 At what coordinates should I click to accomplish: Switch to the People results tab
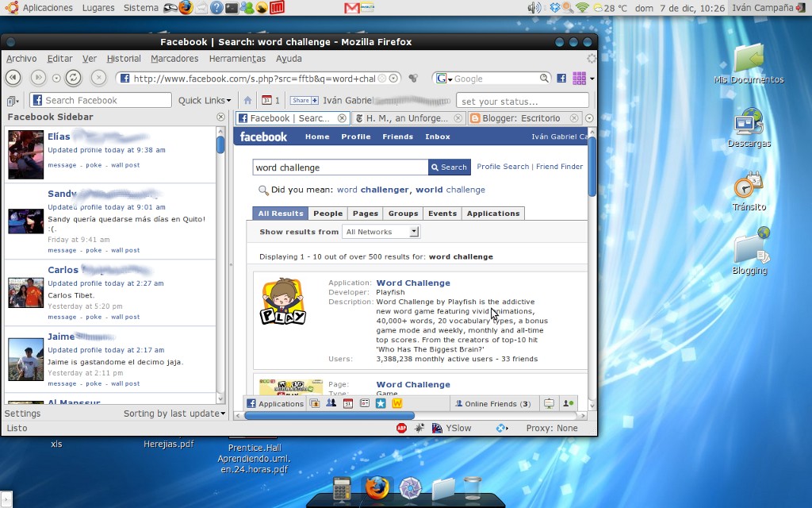click(327, 213)
